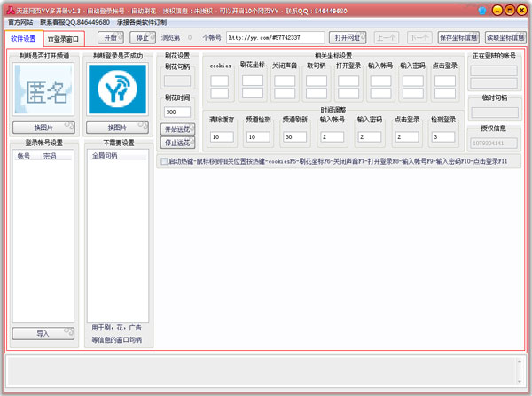Click 点击登录 time adjustment field
This screenshot has width=532, height=396.
tap(407, 137)
